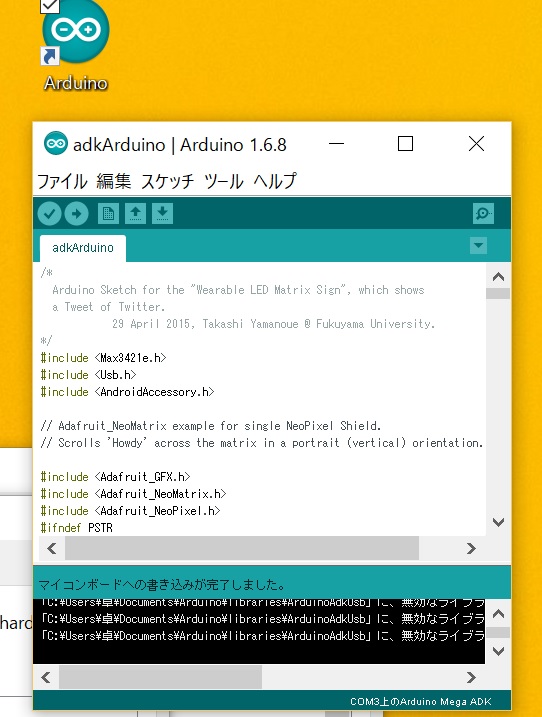
Task: Click console vertical scrollbar down arrow
Action: point(498,651)
